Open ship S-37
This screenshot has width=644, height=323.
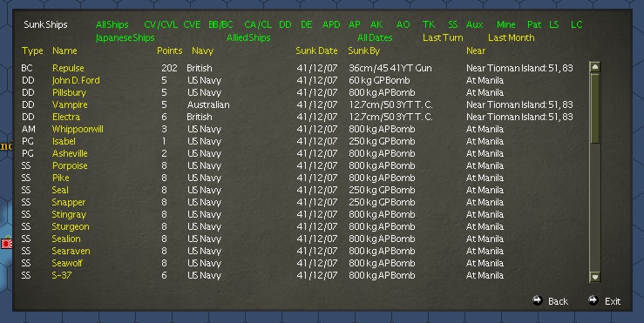coord(62,275)
